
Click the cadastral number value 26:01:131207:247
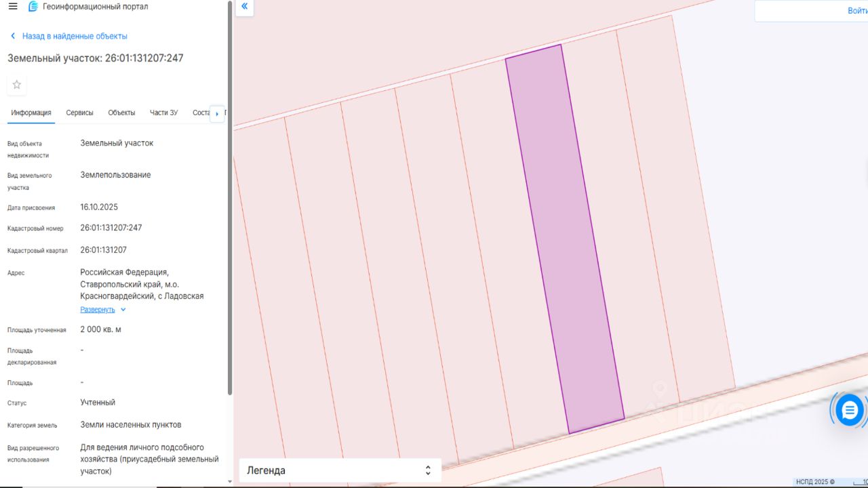pos(111,228)
